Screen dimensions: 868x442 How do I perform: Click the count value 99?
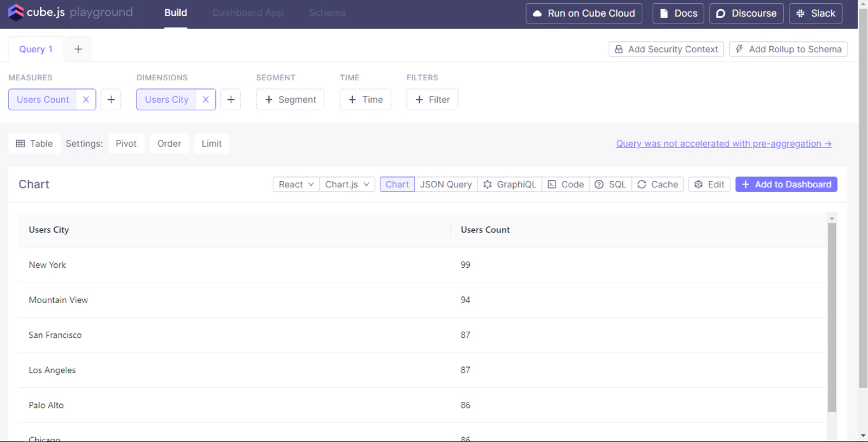tap(465, 265)
